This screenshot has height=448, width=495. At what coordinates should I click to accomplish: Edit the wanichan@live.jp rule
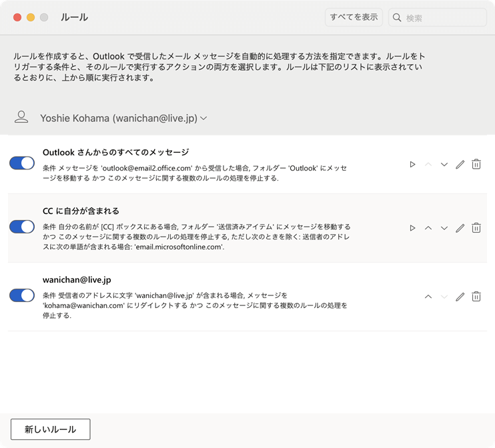(460, 297)
